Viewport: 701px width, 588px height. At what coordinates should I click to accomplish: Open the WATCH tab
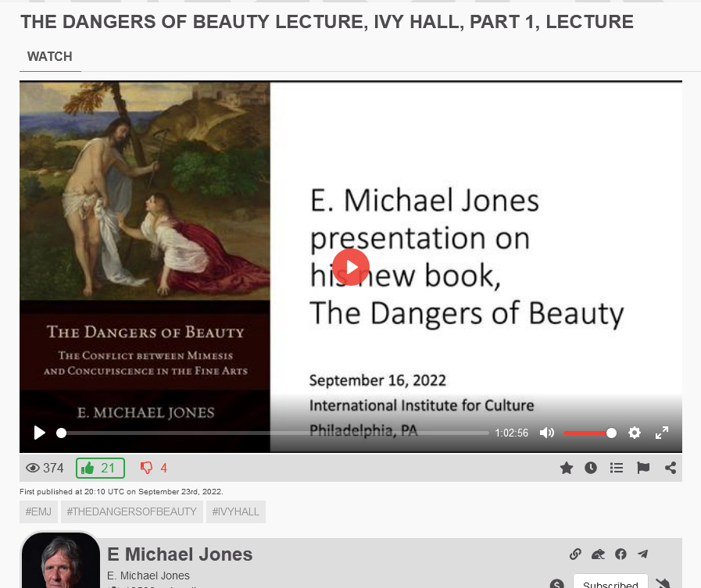[x=49, y=57]
